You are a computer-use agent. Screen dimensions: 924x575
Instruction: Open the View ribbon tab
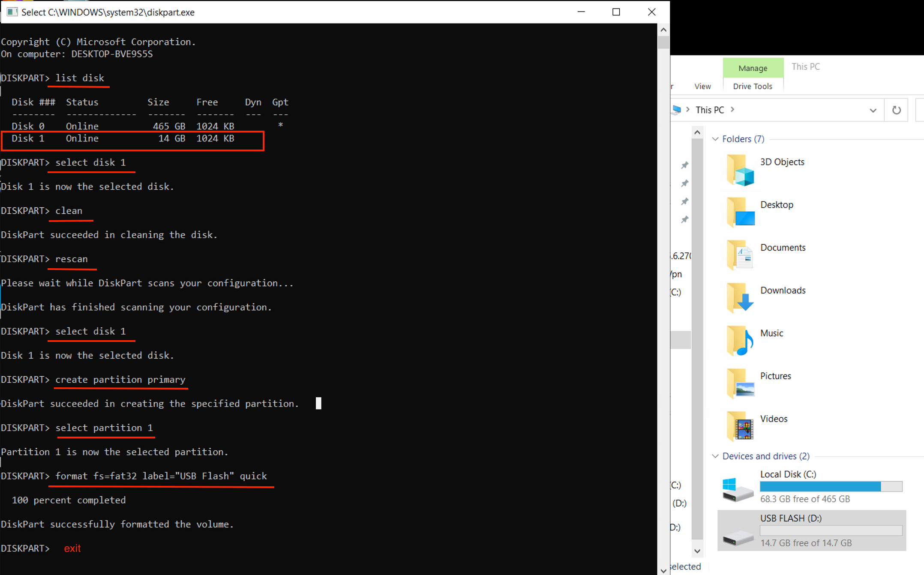(702, 86)
